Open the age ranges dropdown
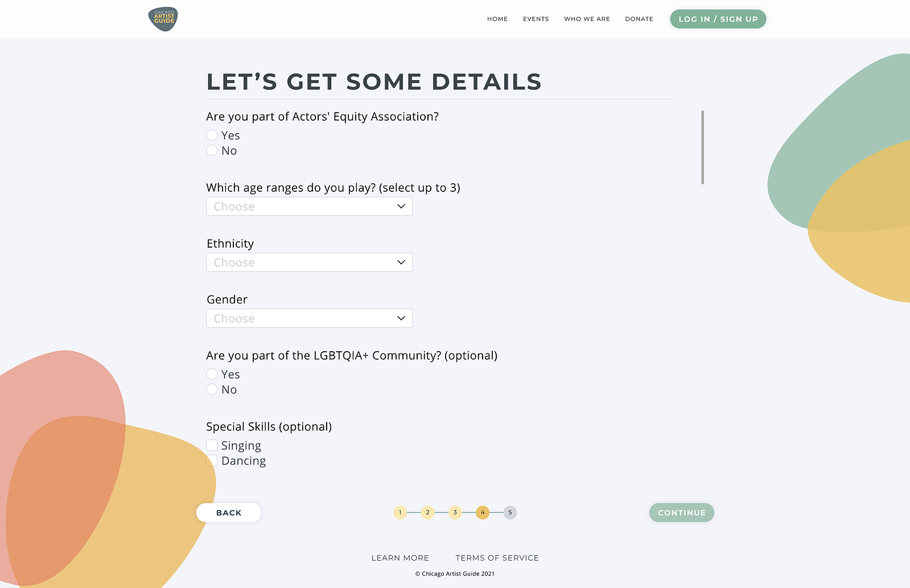Screen dimensions: 910x588 coord(309,206)
